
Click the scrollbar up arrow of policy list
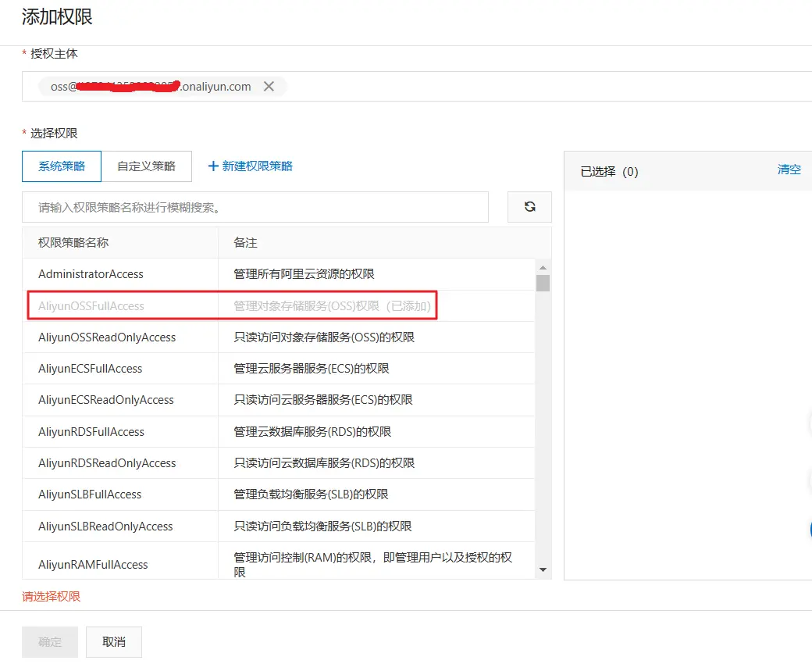pos(543,267)
